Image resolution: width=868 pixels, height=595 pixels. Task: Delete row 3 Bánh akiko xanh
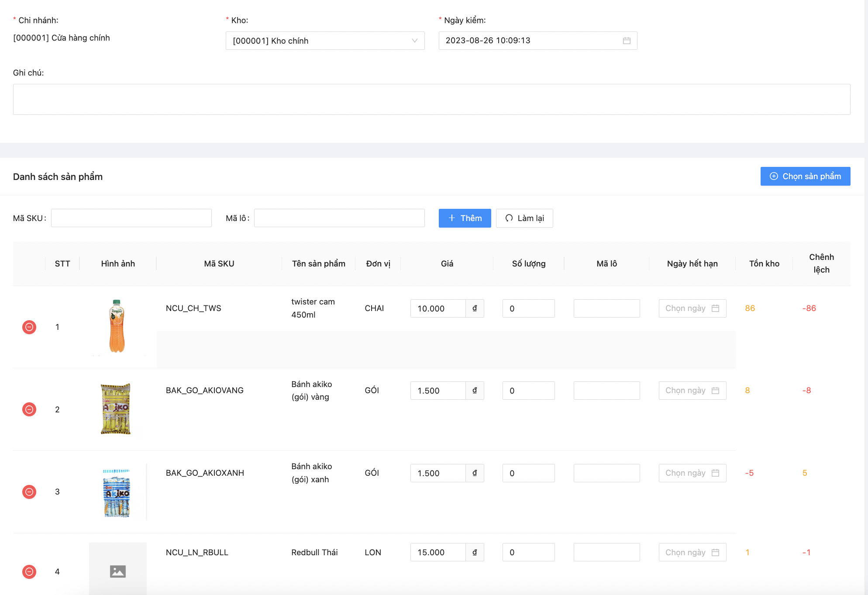(29, 492)
